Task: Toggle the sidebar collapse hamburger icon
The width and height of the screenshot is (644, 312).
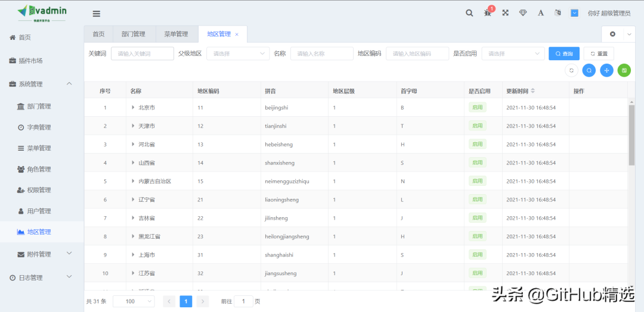Action: click(97, 14)
